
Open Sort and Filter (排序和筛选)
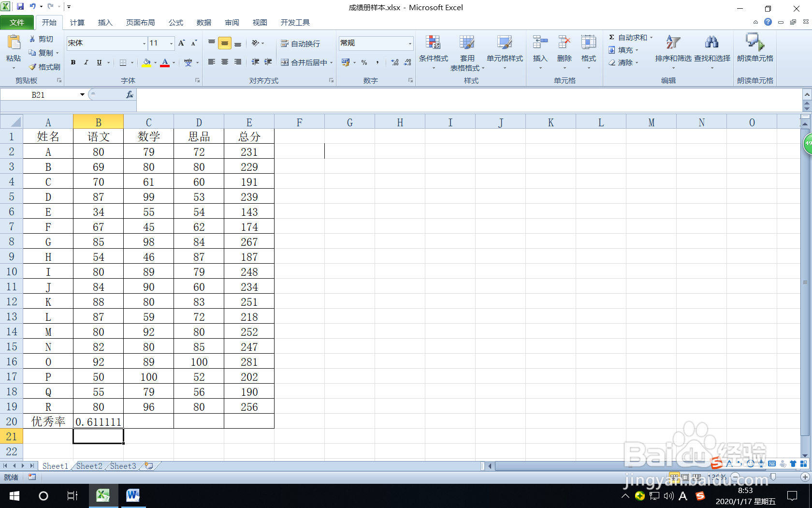click(673, 51)
